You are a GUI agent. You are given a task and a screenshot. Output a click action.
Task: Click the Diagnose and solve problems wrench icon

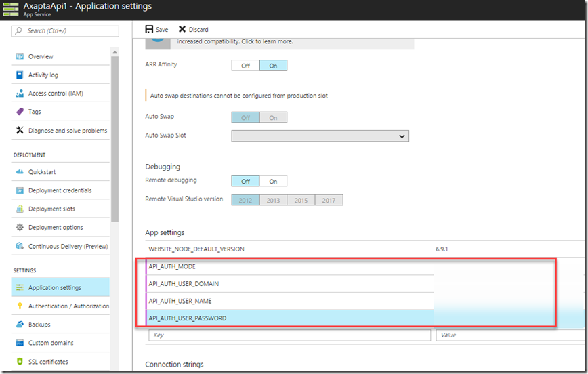(20, 130)
